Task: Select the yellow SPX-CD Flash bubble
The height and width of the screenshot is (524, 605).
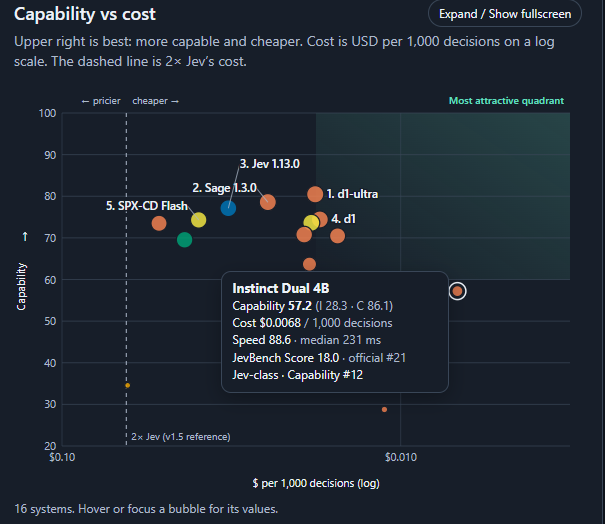Action: (x=199, y=220)
